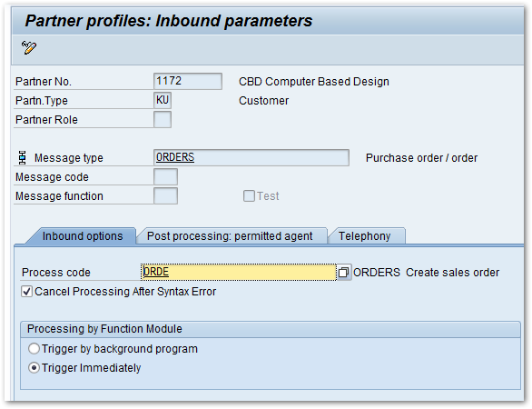Click the empty Message code field
Image resolution: width=532 pixels, height=409 pixels.
[165, 176]
